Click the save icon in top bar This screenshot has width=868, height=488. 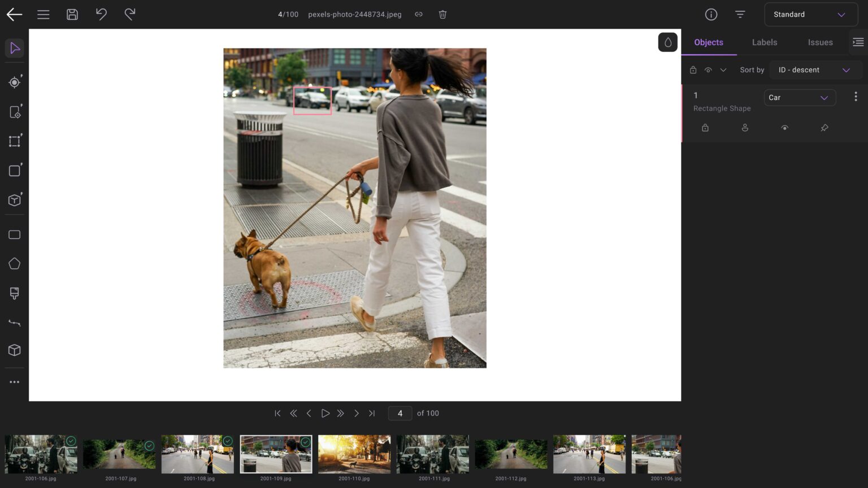coord(72,15)
